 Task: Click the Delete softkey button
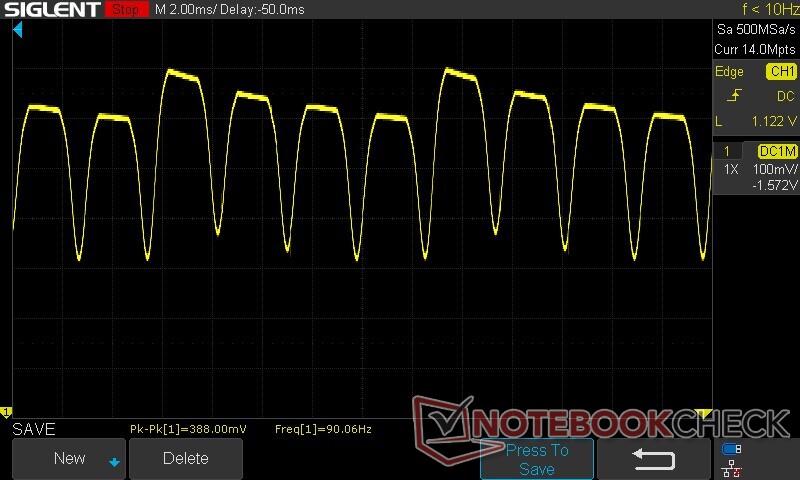[x=186, y=459]
